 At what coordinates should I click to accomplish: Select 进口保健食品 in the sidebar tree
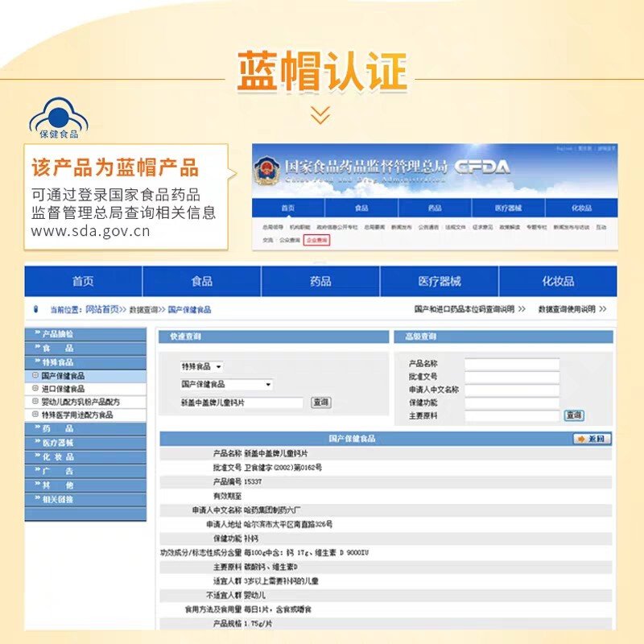click(x=63, y=389)
